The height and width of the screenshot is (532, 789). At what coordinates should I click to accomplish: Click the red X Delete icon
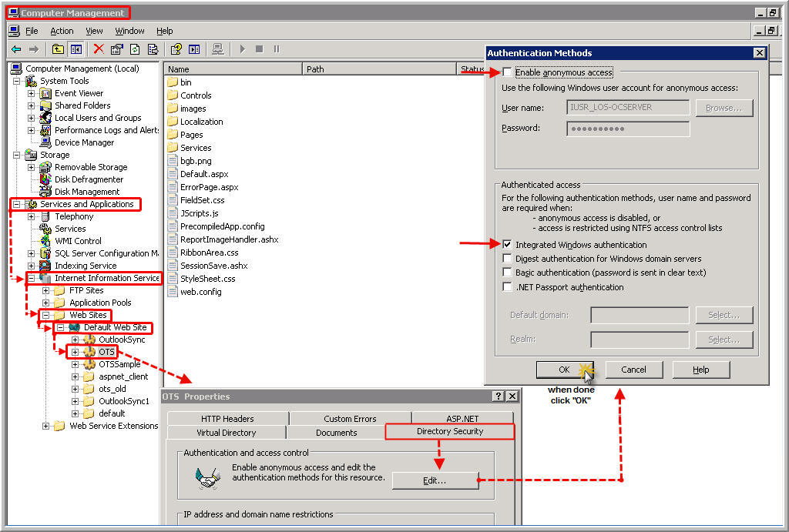tap(99, 49)
